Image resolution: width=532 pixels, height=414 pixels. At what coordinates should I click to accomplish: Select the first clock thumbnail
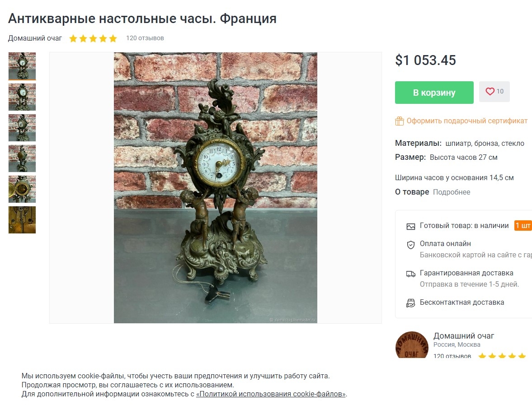coord(22,66)
